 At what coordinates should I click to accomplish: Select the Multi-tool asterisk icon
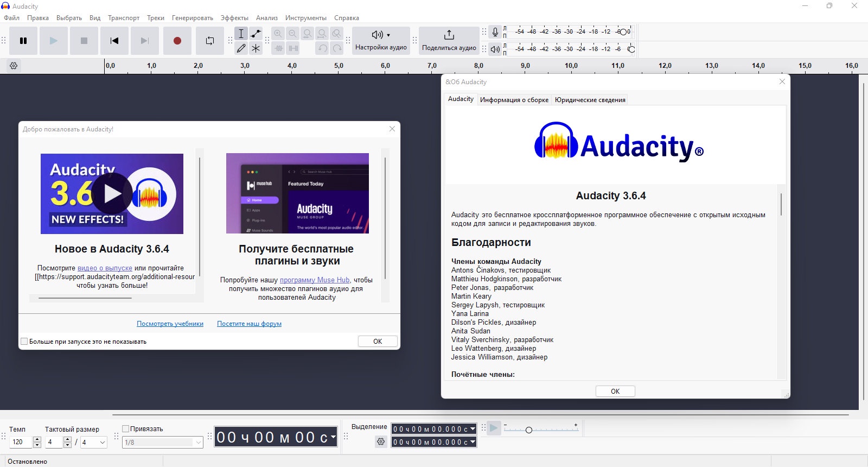tap(256, 48)
